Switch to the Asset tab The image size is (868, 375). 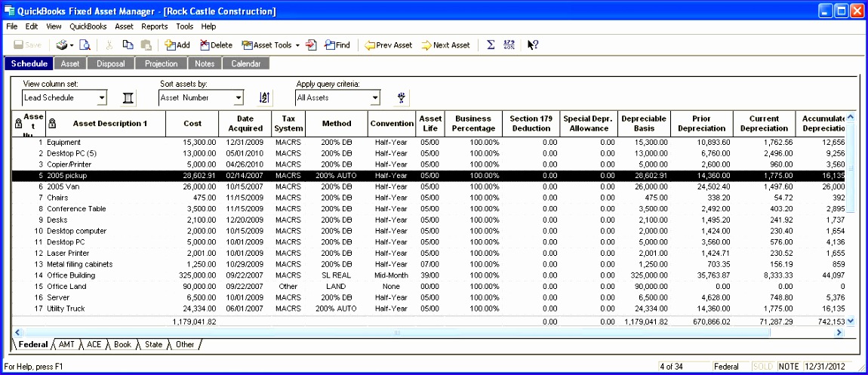[70, 63]
